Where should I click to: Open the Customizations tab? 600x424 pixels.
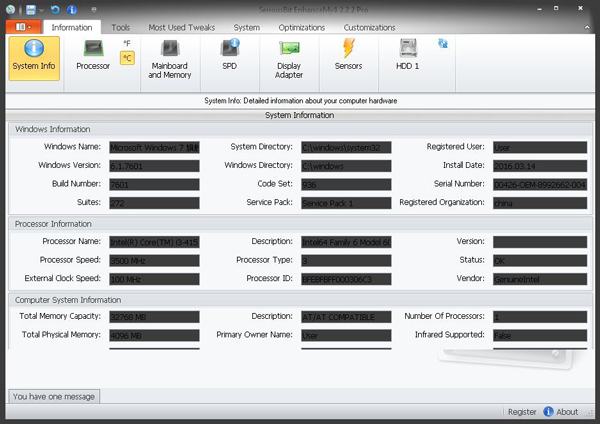(x=369, y=28)
